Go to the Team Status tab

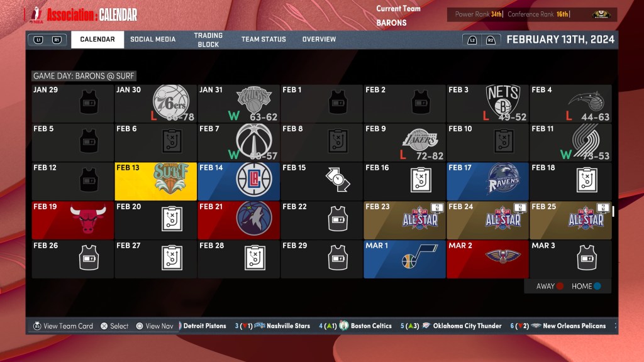pos(264,40)
